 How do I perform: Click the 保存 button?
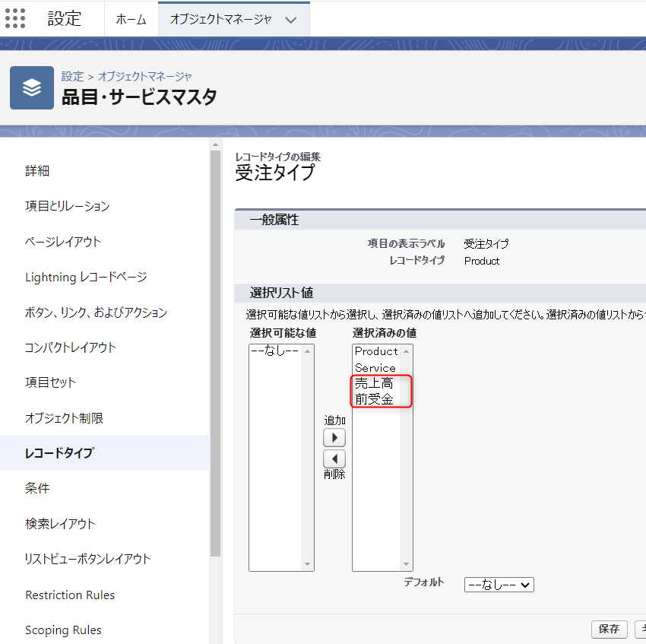(609, 630)
